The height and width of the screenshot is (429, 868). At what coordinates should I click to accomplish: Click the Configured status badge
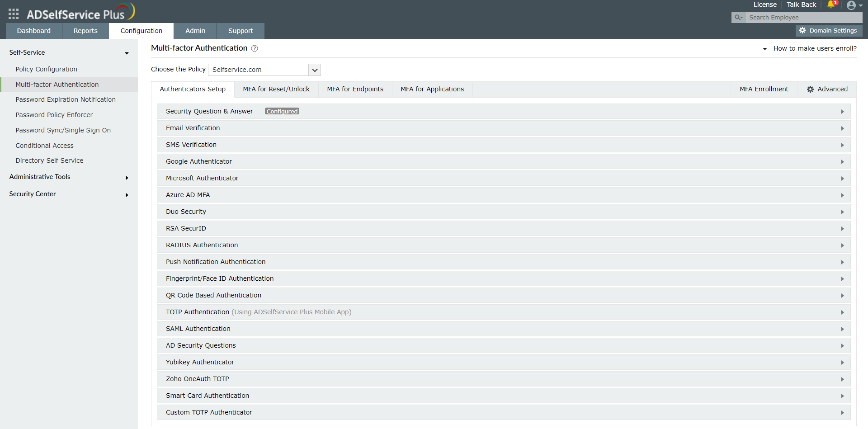[282, 111]
